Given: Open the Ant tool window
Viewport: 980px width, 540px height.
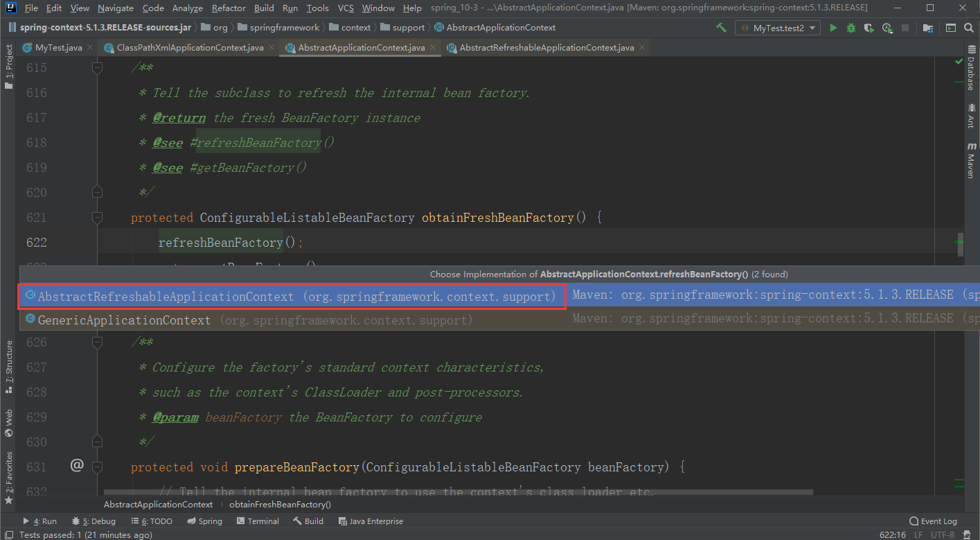Looking at the screenshot, I should click(x=971, y=116).
